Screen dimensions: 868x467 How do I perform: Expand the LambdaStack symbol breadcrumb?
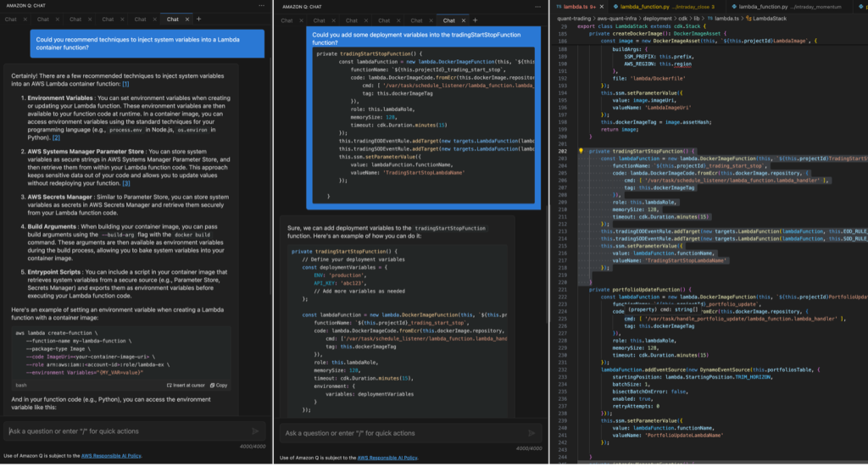[766, 19]
